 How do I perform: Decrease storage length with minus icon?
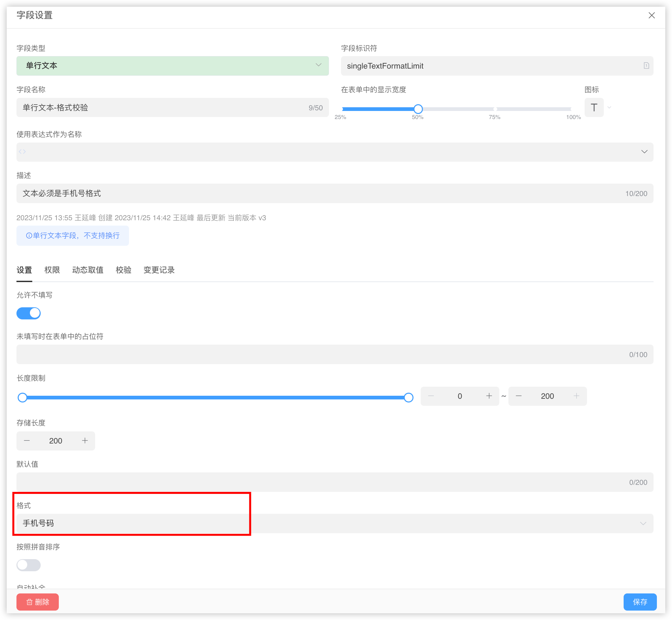click(x=27, y=441)
